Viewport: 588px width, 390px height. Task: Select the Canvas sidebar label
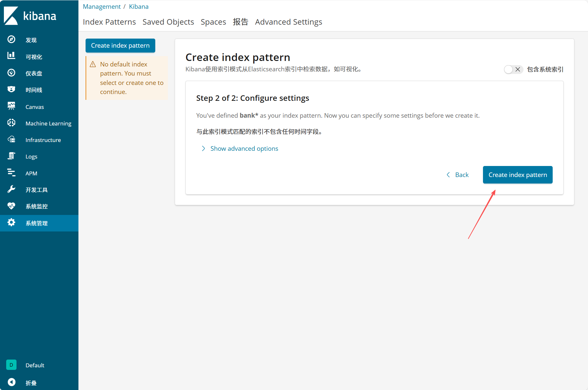click(x=35, y=107)
